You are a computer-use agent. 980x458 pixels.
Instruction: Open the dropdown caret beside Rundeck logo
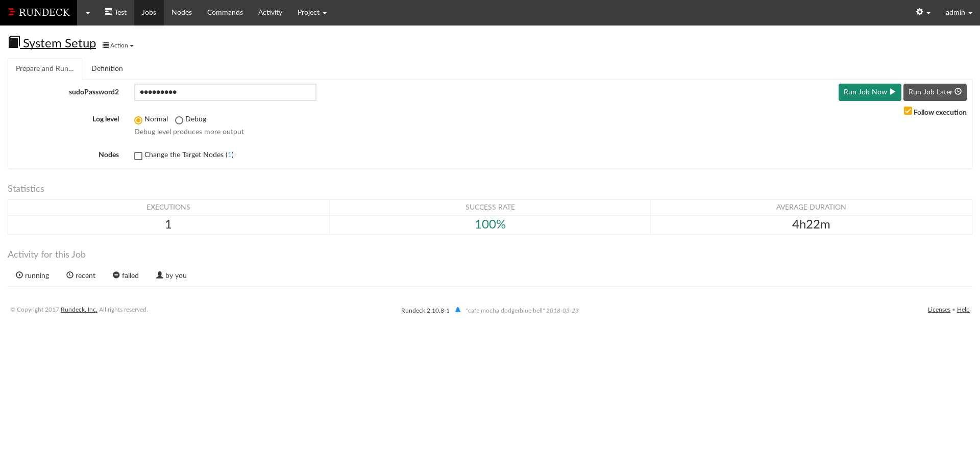pos(88,13)
